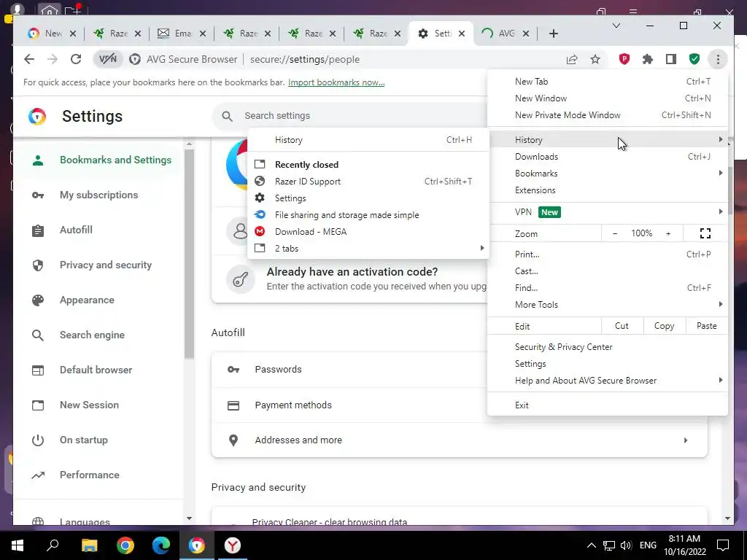Select the Autofill clipboard icon
This screenshot has width=747, height=560.
pyautogui.click(x=38, y=230)
